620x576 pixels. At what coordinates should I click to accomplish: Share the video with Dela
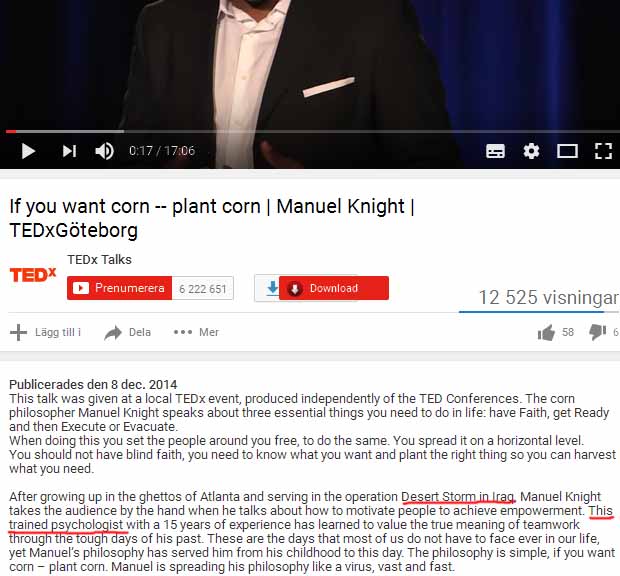coord(127,332)
